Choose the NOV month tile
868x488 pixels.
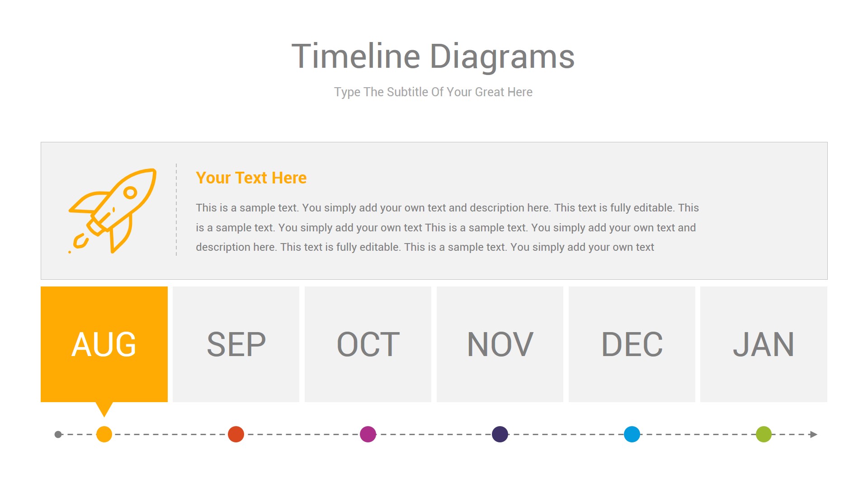tap(500, 344)
